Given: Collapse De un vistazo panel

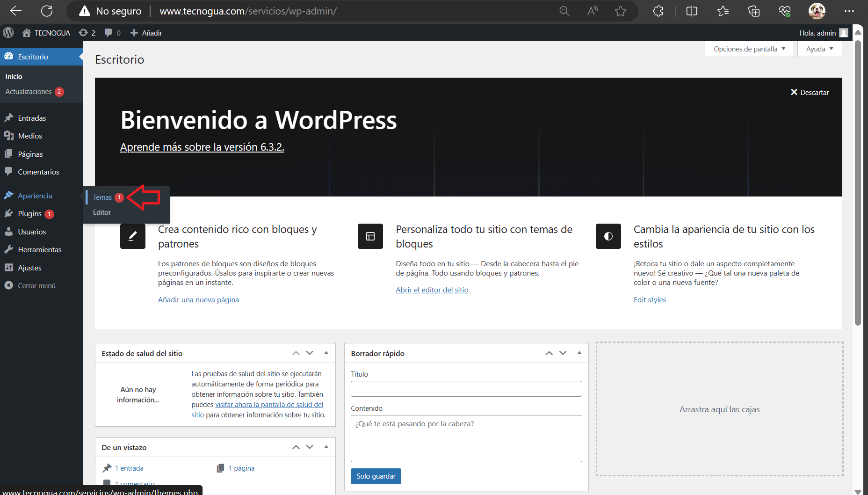Looking at the screenshot, I should tap(326, 447).
